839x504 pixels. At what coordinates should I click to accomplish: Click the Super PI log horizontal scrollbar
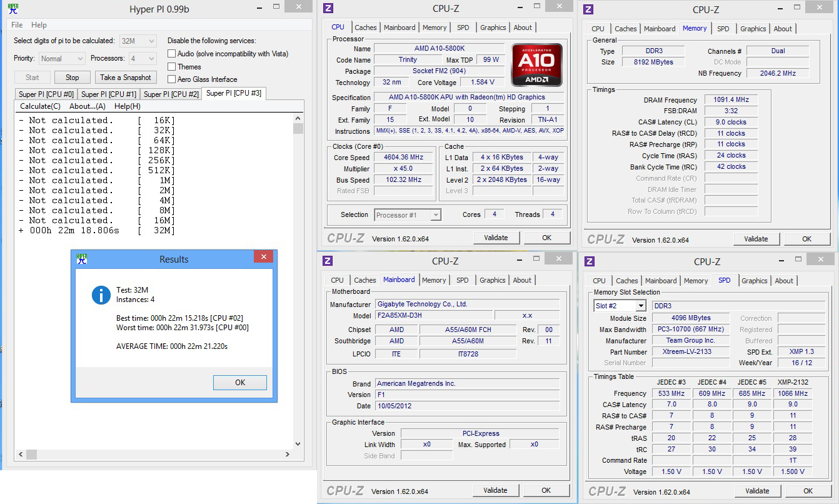click(x=153, y=454)
